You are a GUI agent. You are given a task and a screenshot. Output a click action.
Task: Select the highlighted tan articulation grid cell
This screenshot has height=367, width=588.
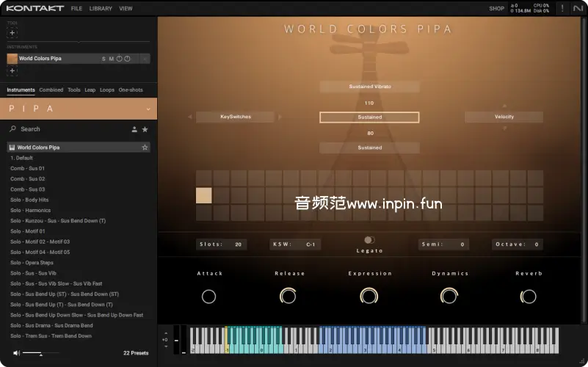click(203, 196)
